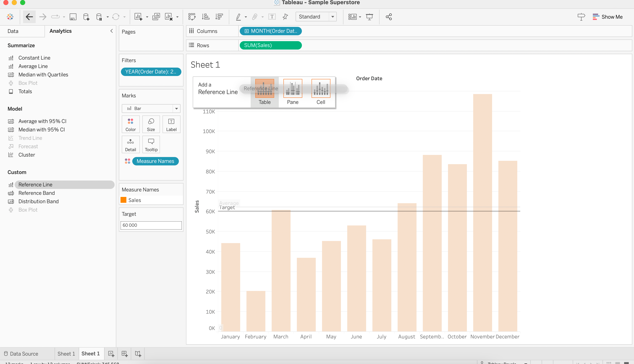
Task: Select Average Line in Summarize
Action: tap(33, 66)
